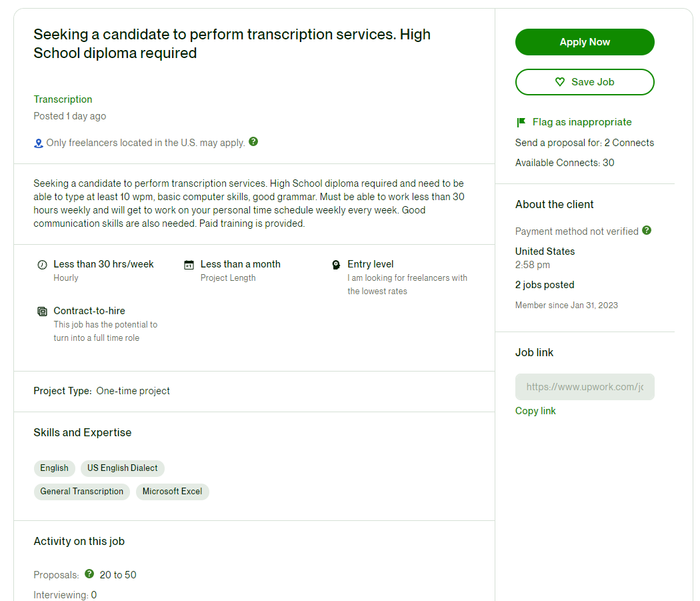Image resolution: width=700 pixels, height=601 pixels.
Task: Copy link to this job
Action: point(535,411)
